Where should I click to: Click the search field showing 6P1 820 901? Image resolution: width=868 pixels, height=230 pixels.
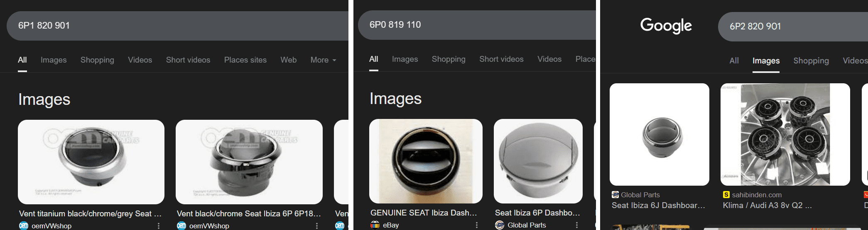coord(179,26)
